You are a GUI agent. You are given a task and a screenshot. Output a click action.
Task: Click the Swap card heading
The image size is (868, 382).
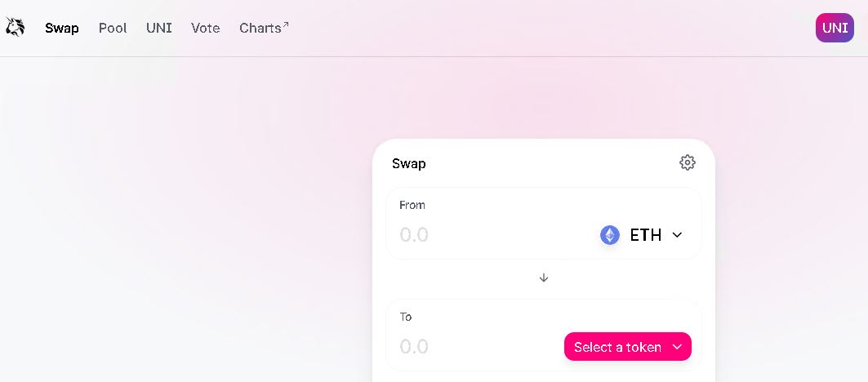(x=408, y=164)
